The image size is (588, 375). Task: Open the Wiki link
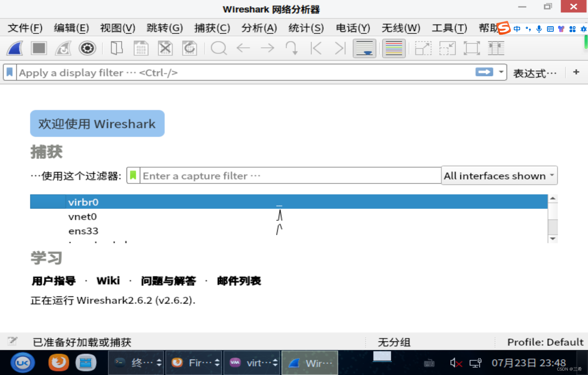(x=108, y=281)
